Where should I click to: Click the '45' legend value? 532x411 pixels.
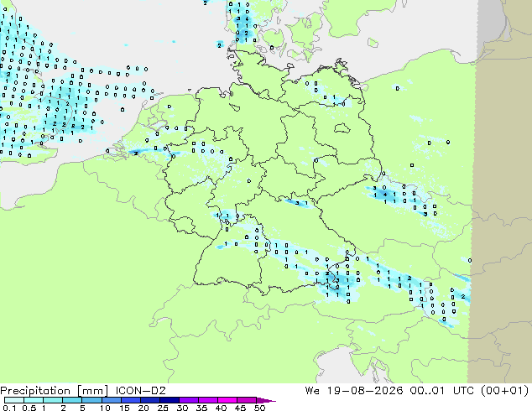pos(240,408)
